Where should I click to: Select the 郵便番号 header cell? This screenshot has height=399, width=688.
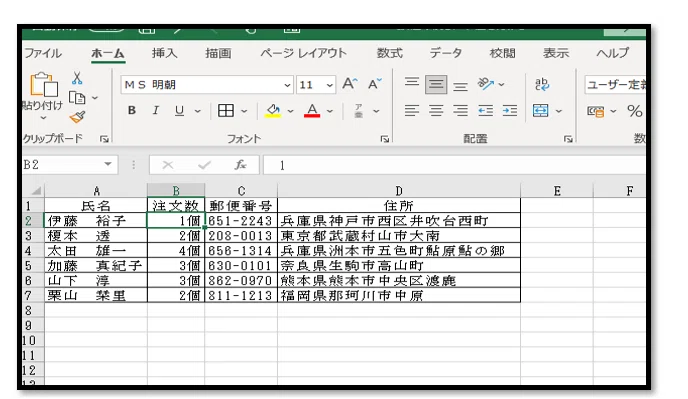[241, 205]
